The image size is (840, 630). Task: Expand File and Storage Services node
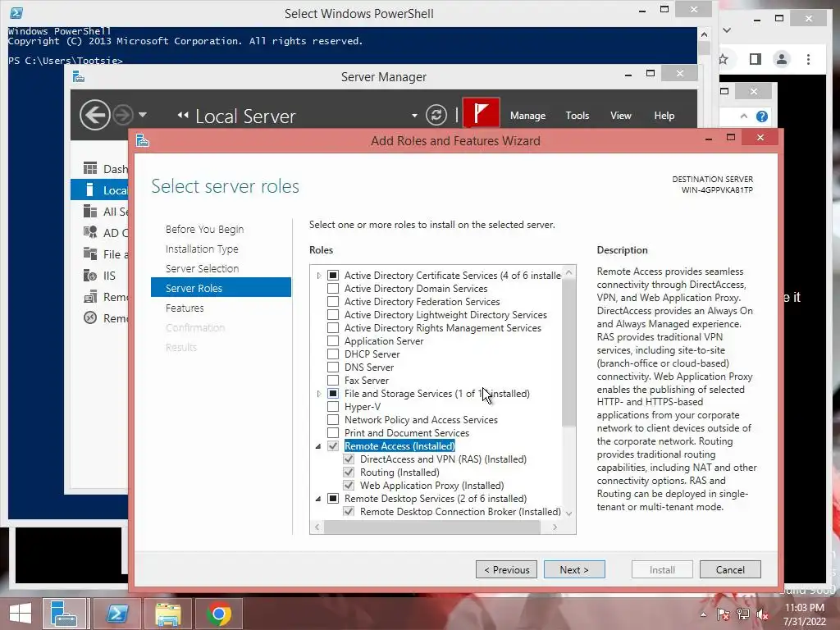[x=319, y=394]
